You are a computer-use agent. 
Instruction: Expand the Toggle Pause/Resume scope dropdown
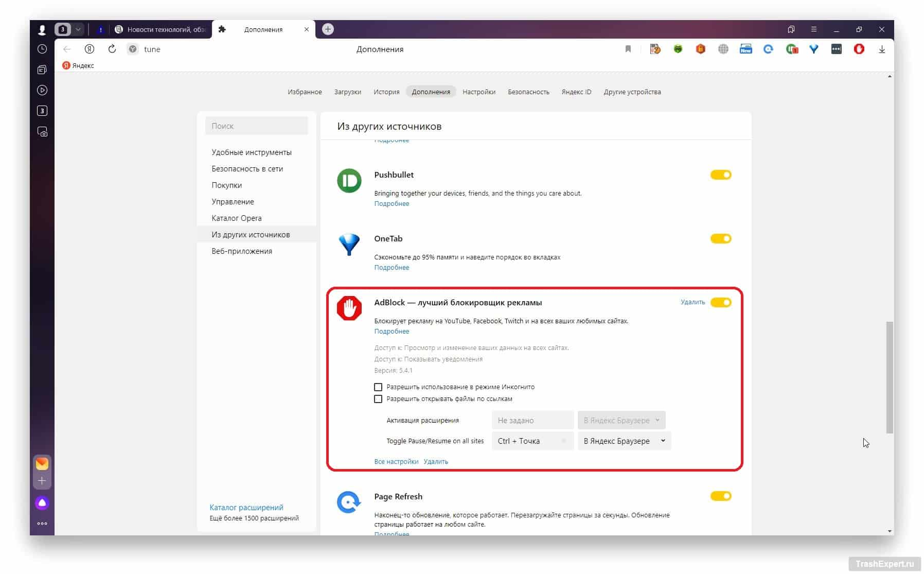click(624, 441)
